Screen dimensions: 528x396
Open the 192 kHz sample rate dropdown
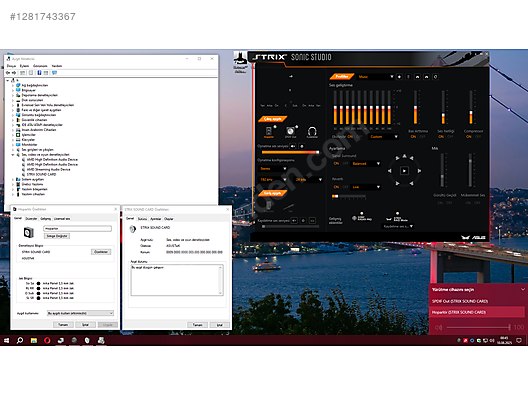tap(273, 180)
